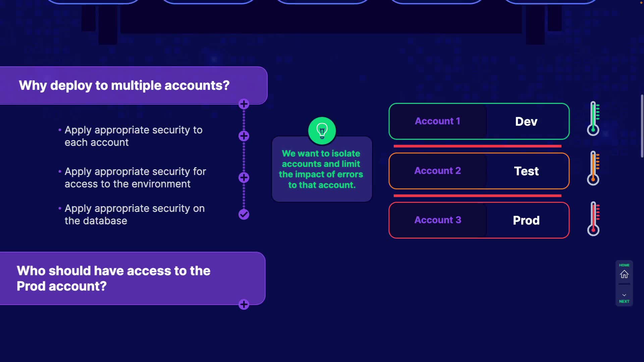Click the plus icon beside 'each account' bullet

(244, 136)
